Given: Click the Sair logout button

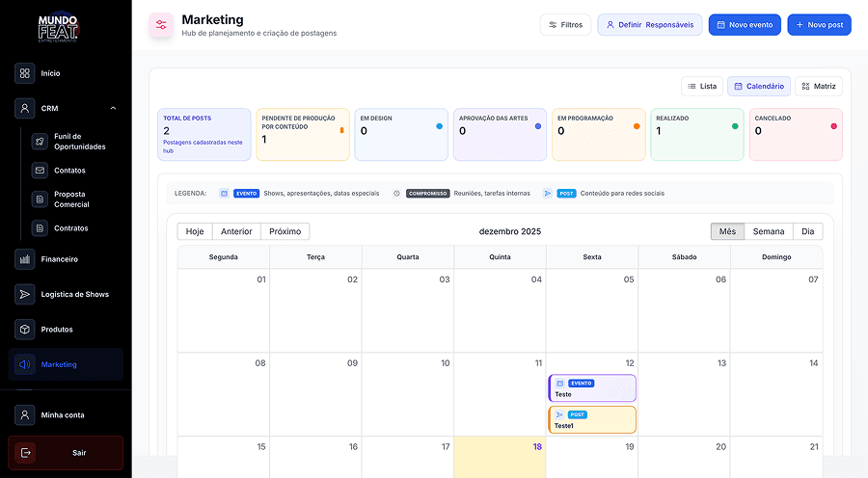Looking at the screenshot, I should coord(66,453).
